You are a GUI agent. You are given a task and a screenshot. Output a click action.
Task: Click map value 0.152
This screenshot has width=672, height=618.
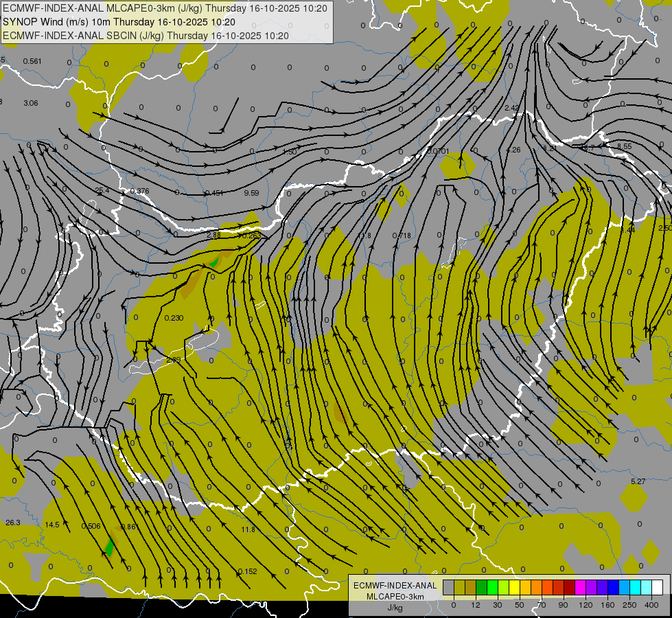point(247,571)
